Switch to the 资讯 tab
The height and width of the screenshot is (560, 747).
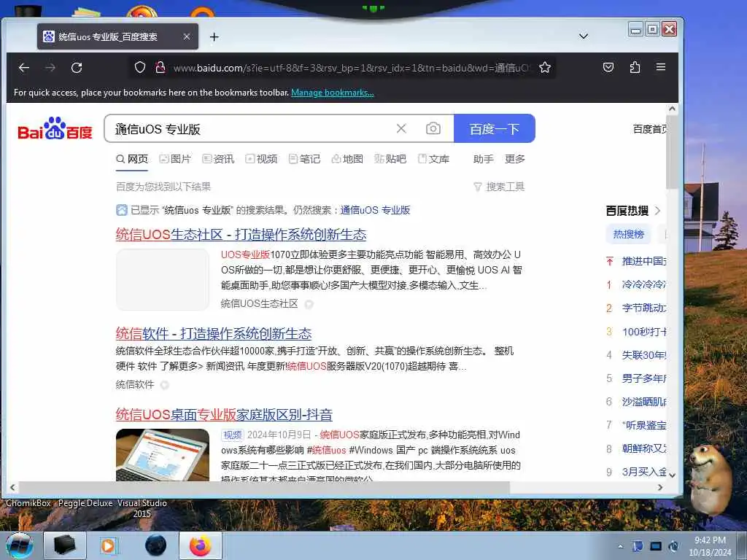pyautogui.click(x=218, y=159)
